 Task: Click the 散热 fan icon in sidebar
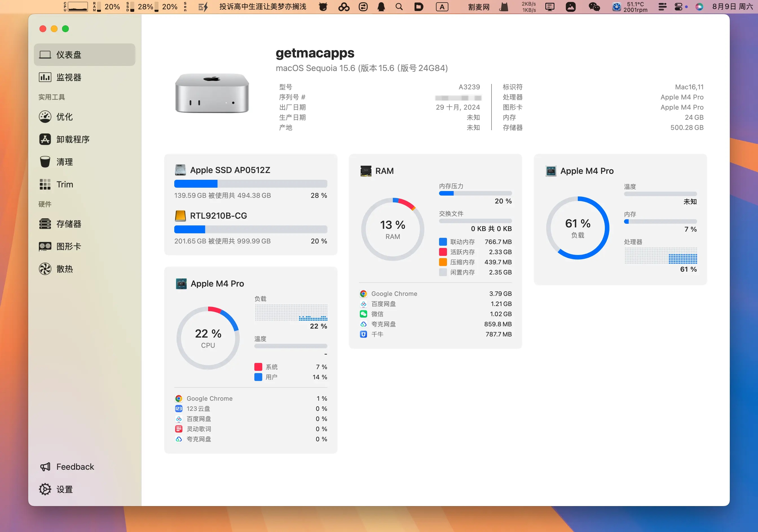point(45,269)
